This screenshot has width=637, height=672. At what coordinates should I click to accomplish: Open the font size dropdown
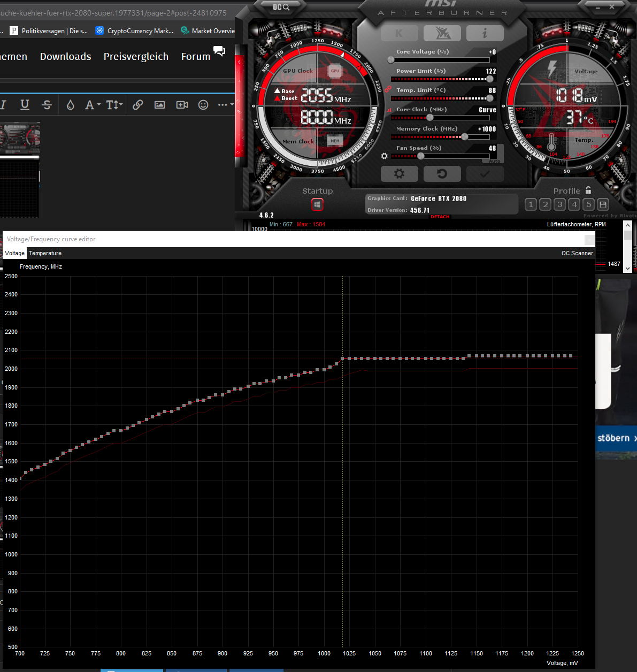point(114,105)
